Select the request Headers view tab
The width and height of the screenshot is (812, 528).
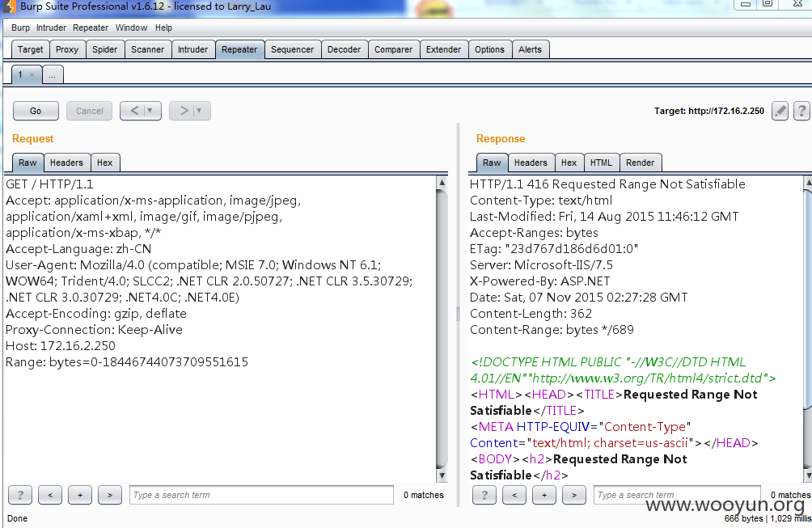click(66, 163)
